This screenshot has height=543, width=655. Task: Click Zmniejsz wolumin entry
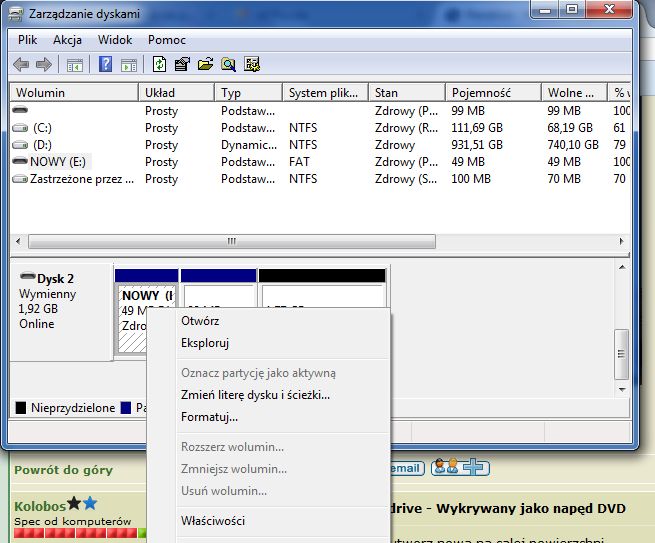click(x=269, y=469)
